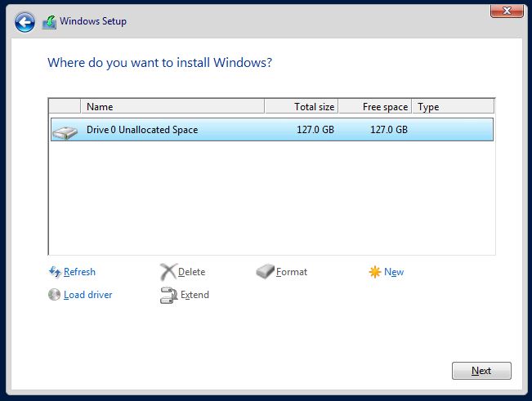Click the hard disk icon for Drive 0
The width and height of the screenshot is (532, 401).
pos(65,132)
